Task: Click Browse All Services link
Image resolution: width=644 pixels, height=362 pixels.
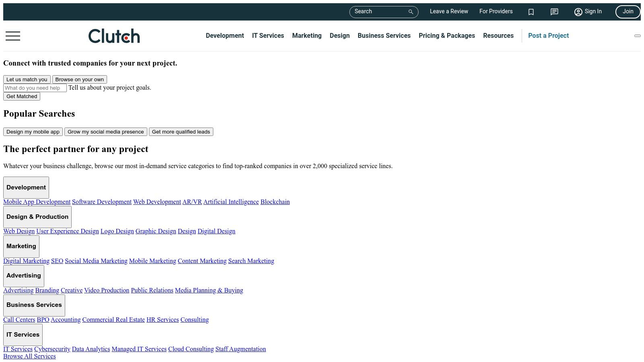Action: [x=29, y=356]
